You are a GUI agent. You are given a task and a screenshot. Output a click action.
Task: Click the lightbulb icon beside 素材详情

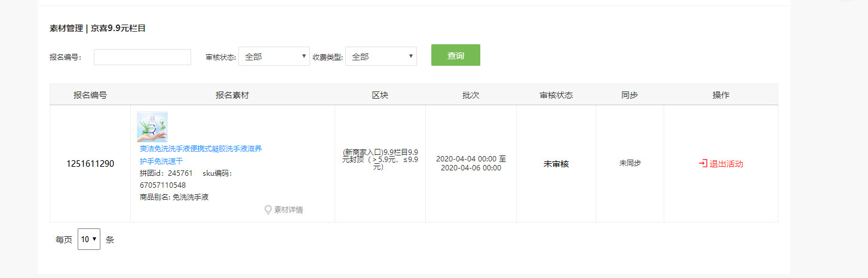[268, 210]
